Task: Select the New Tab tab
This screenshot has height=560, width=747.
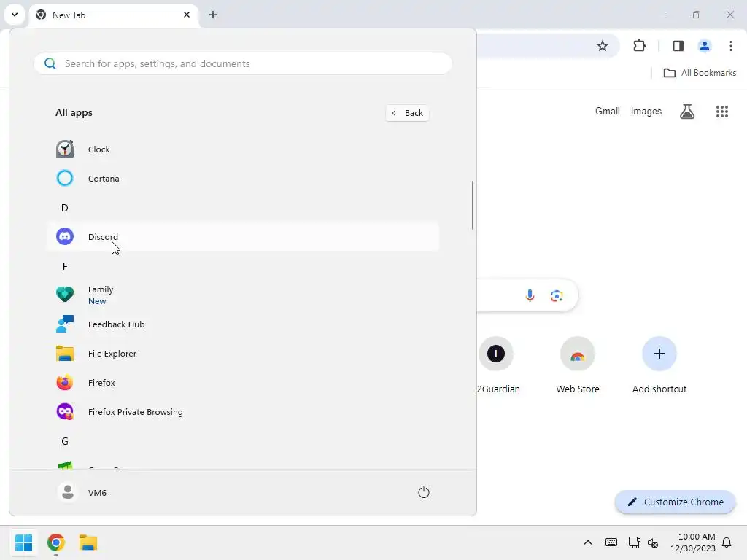Action: (115, 15)
